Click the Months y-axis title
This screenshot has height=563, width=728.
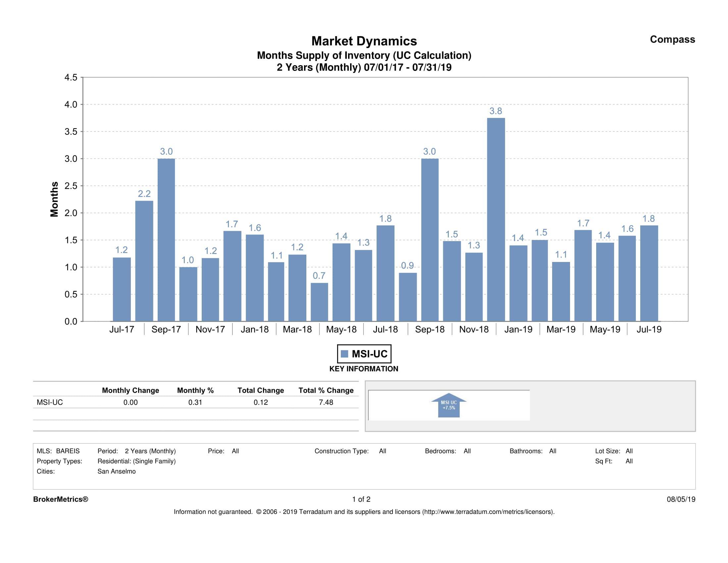54,199
